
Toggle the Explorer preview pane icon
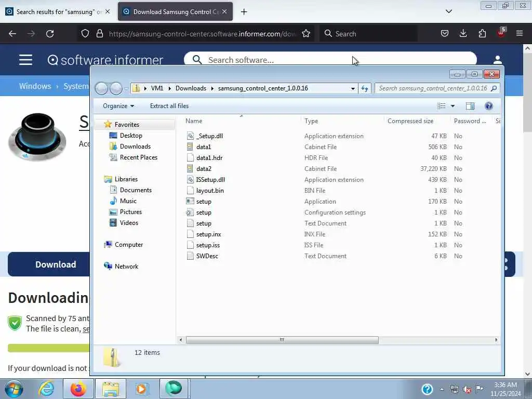(470, 106)
